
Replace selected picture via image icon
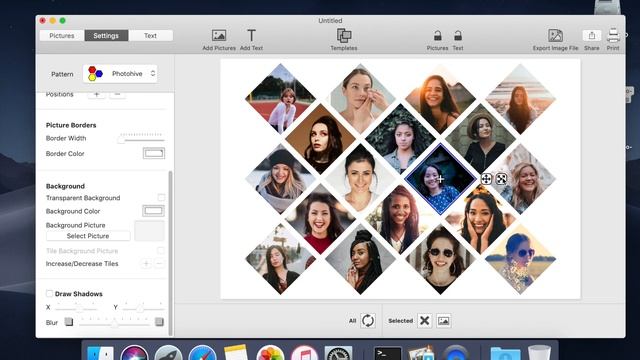click(x=444, y=321)
